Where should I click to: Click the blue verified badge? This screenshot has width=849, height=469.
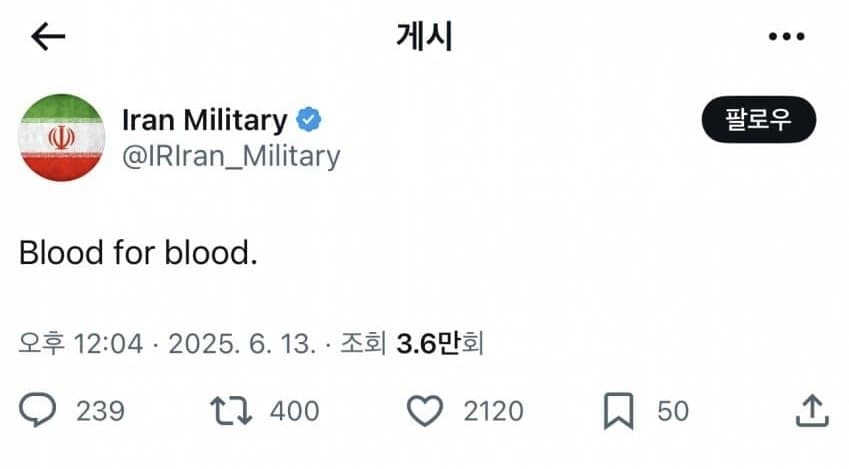(309, 121)
